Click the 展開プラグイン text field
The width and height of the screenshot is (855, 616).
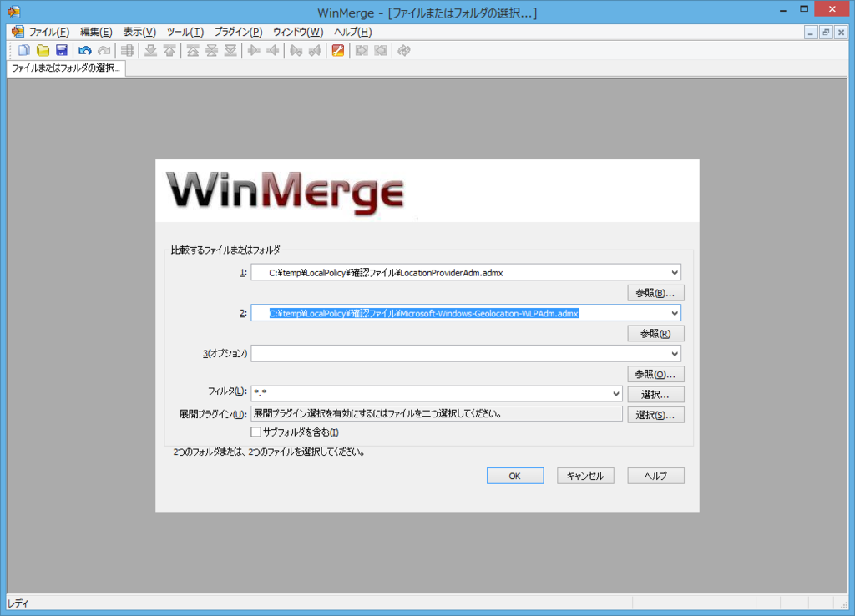(436, 414)
